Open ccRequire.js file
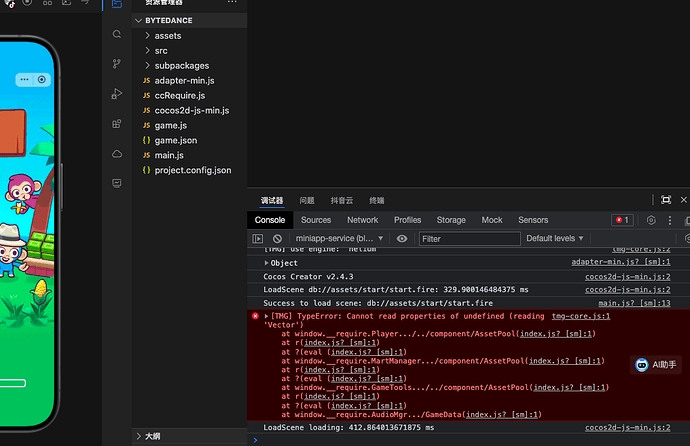Image resolution: width=690 pixels, height=446 pixels. [x=180, y=95]
